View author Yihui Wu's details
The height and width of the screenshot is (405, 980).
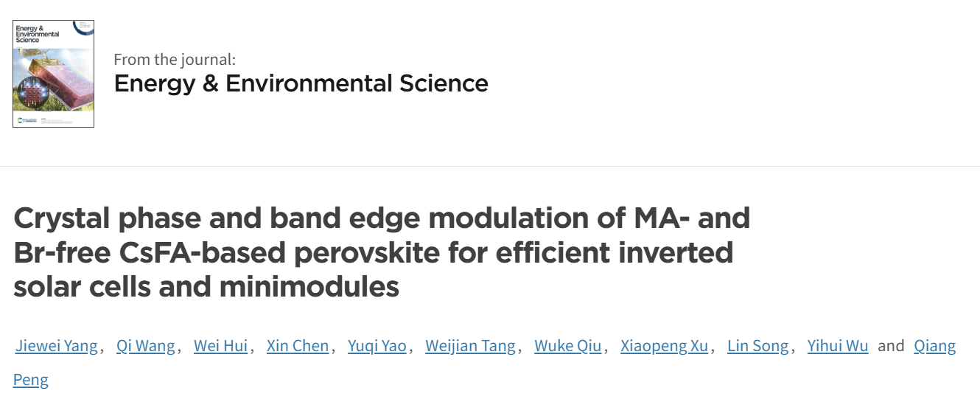tap(838, 346)
